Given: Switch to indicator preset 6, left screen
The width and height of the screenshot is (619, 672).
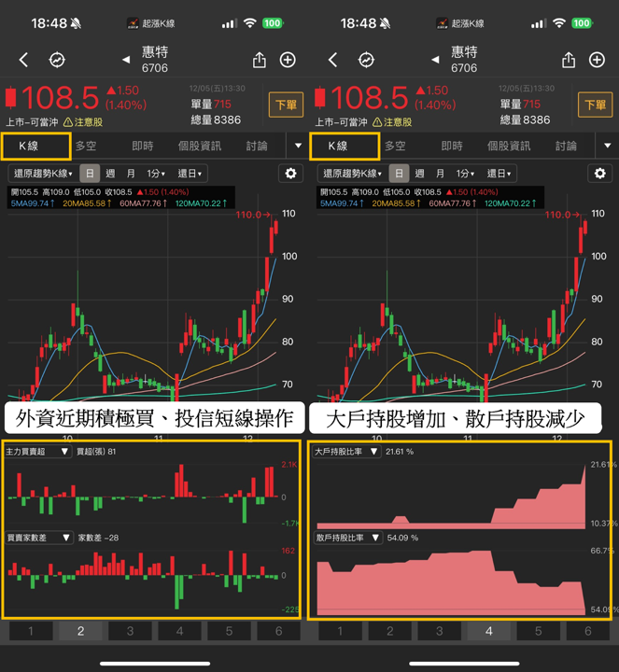Looking at the screenshot, I should 278,631.
